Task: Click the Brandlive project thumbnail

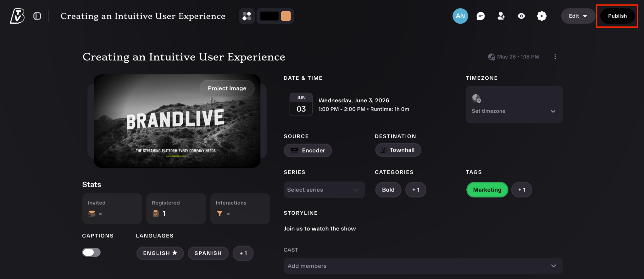Action: pos(177,121)
